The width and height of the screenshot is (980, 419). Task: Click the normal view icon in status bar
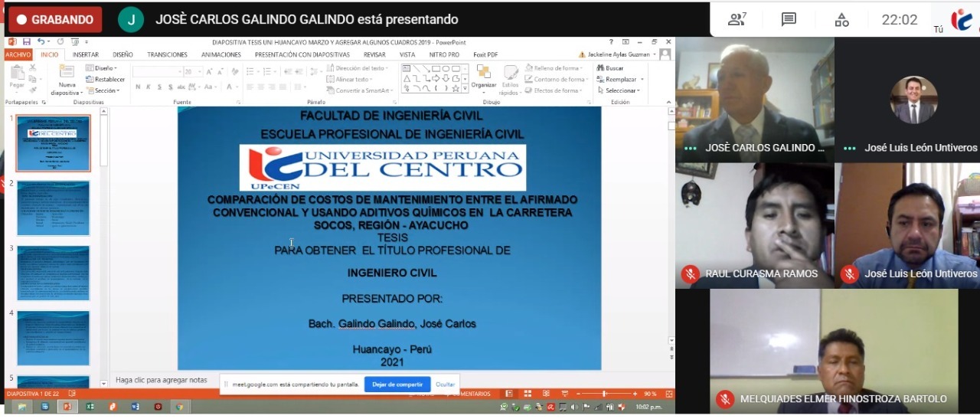coord(508,394)
